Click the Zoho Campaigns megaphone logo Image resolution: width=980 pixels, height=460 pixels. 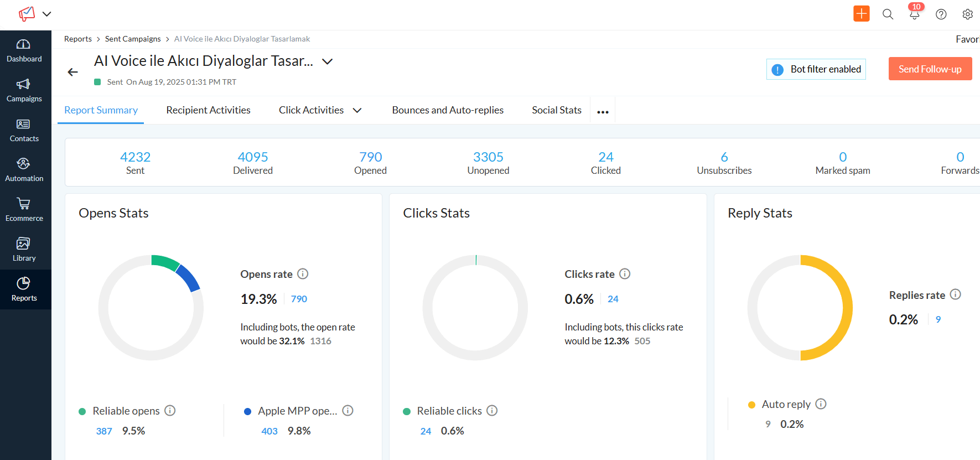point(27,13)
